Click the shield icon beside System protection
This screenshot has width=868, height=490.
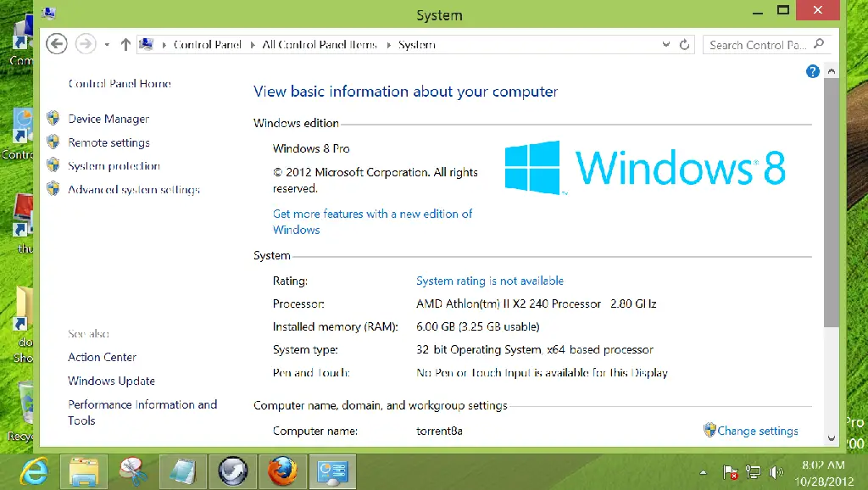tap(53, 165)
